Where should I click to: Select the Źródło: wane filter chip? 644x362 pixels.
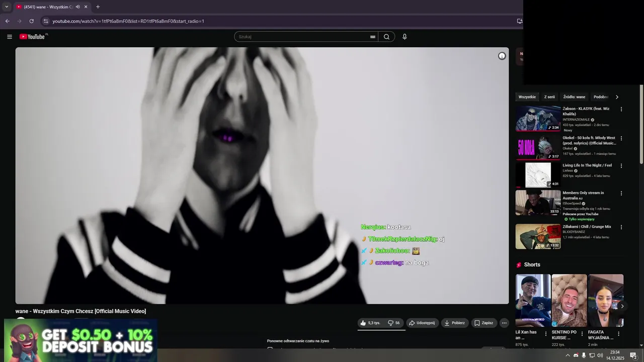click(574, 97)
